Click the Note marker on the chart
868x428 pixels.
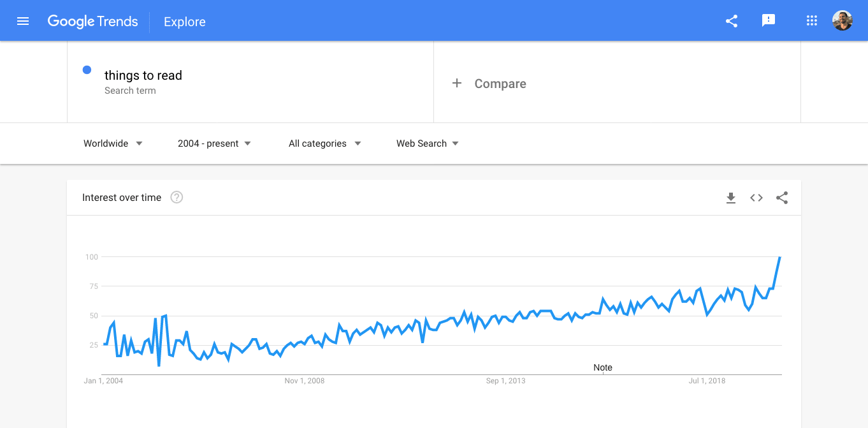pyautogui.click(x=603, y=367)
